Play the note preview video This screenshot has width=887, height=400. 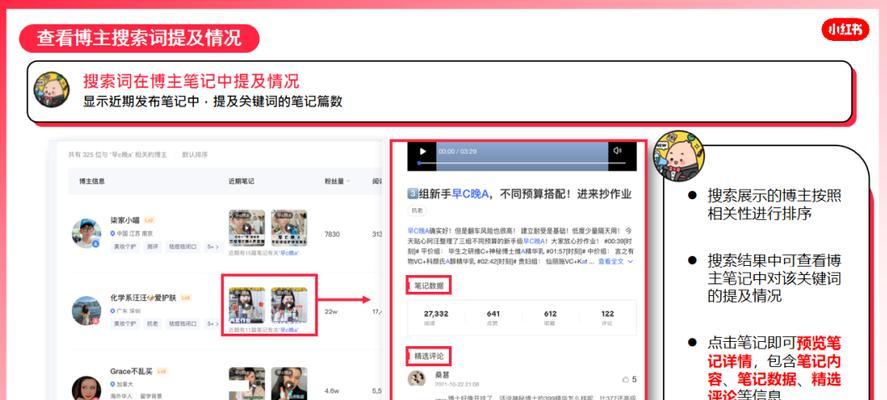pyautogui.click(x=421, y=151)
